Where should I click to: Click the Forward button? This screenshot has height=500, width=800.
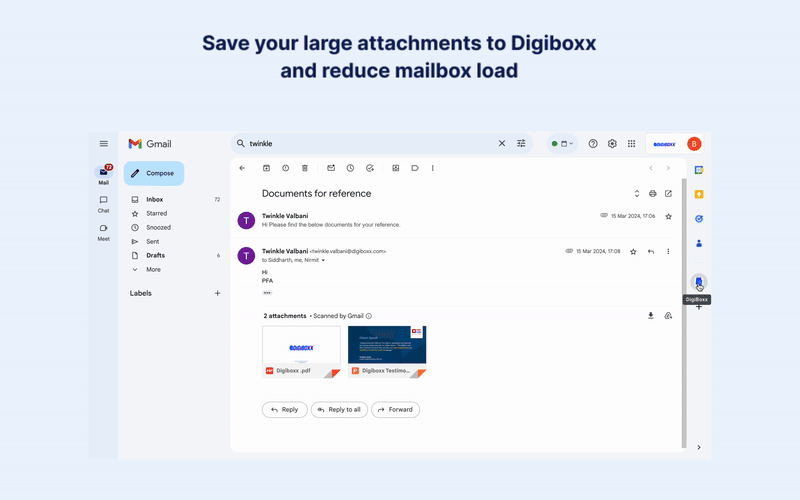coord(395,410)
